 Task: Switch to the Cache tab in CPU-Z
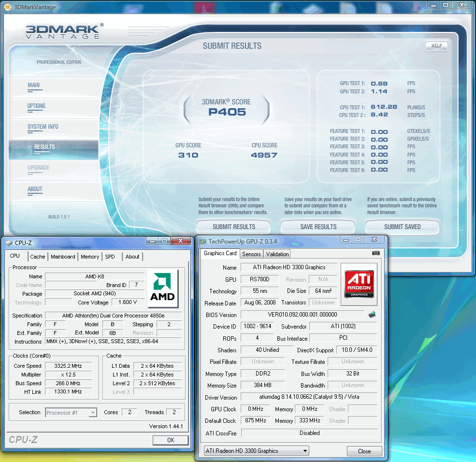(x=38, y=257)
